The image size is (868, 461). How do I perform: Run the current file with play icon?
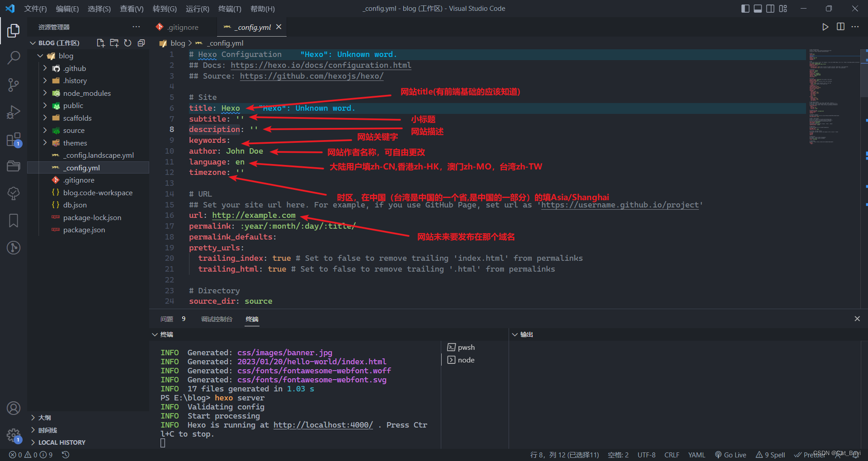[825, 27]
